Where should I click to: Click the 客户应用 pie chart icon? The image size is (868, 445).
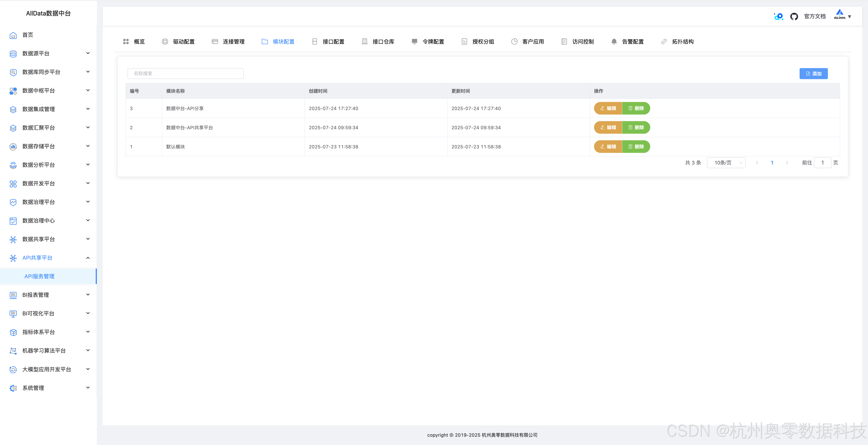(514, 41)
